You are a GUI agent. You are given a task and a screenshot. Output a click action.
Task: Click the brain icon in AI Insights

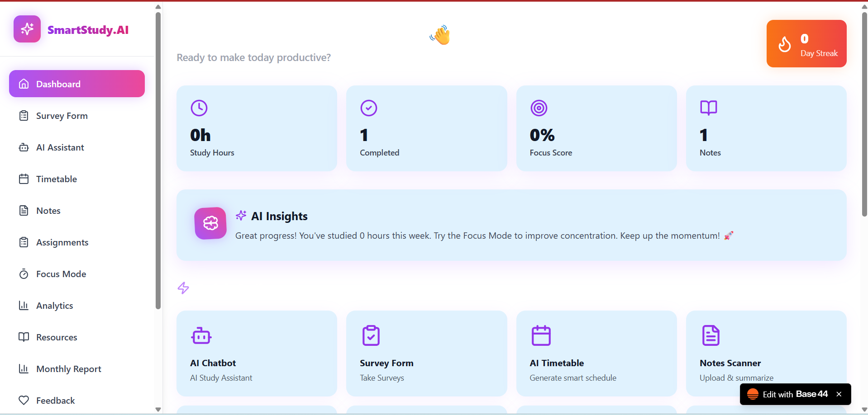[x=210, y=223]
